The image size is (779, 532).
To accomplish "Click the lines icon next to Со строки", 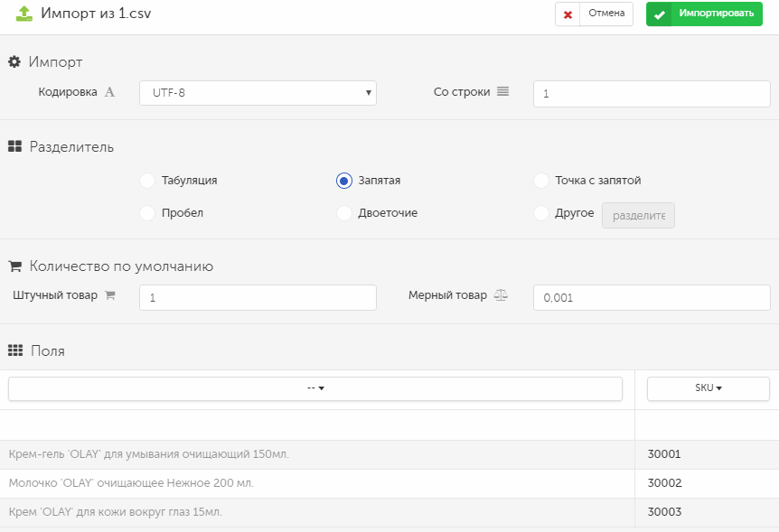I will click(x=502, y=91).
